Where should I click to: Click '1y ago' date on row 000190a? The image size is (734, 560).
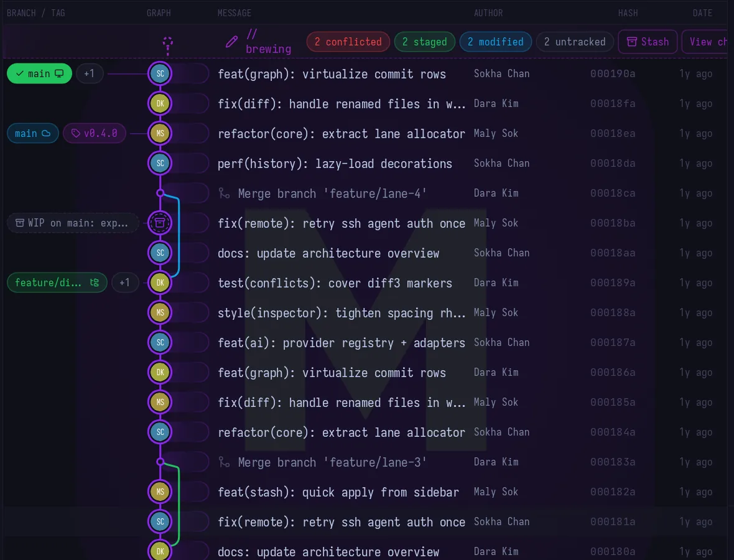[x=696, y=73]
